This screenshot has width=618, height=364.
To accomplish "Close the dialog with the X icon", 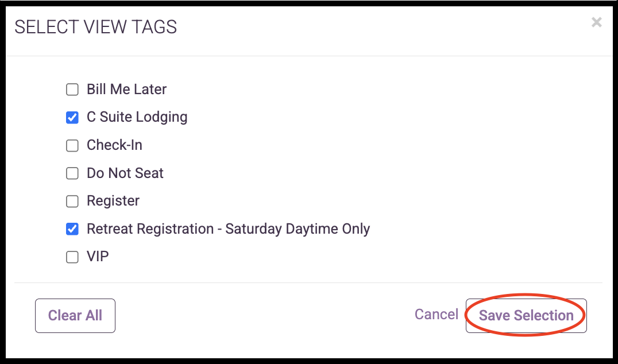I will point(596,22).
